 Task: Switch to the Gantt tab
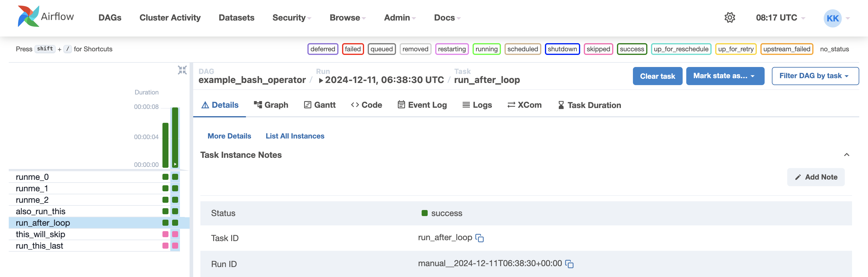click(319, 105)
